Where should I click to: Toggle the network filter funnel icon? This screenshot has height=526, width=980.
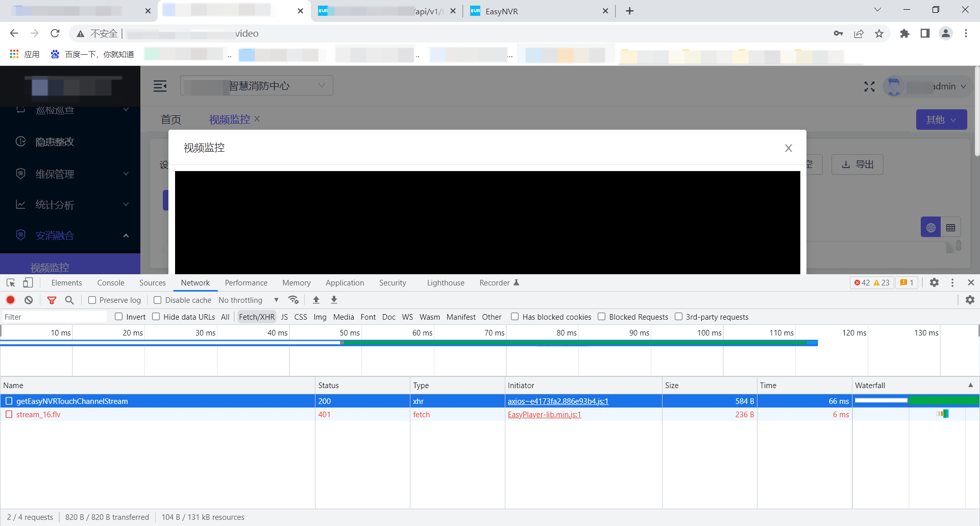pos(52,300)
